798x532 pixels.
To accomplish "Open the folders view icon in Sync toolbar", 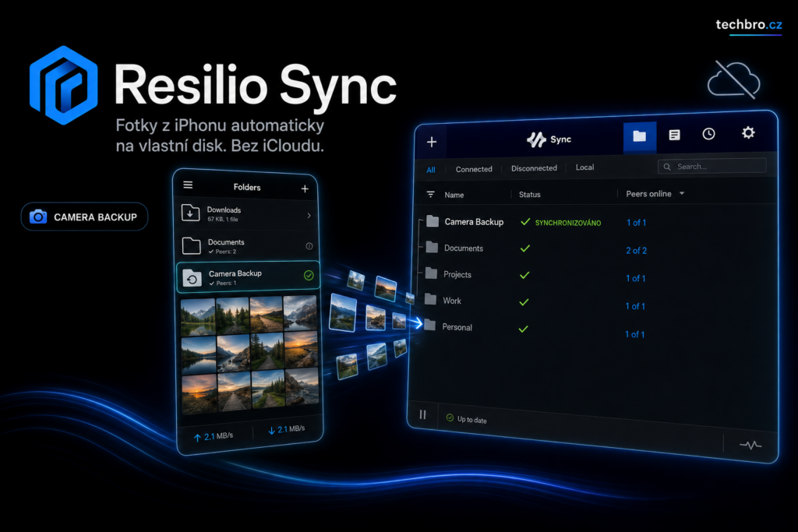I will pos(640,136).
